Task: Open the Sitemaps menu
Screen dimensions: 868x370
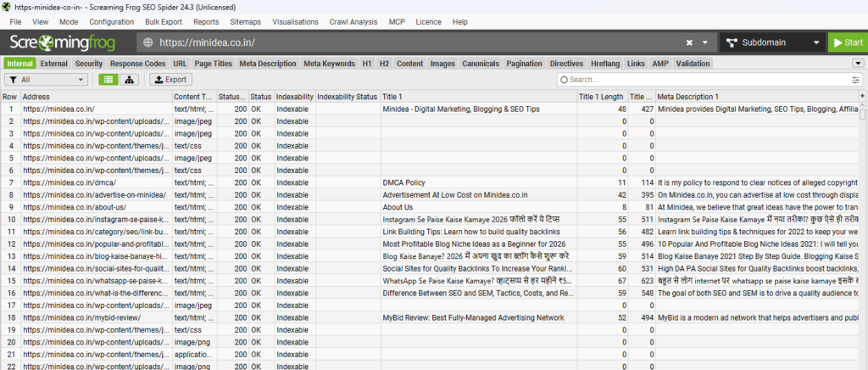Action: coord(245,22)
